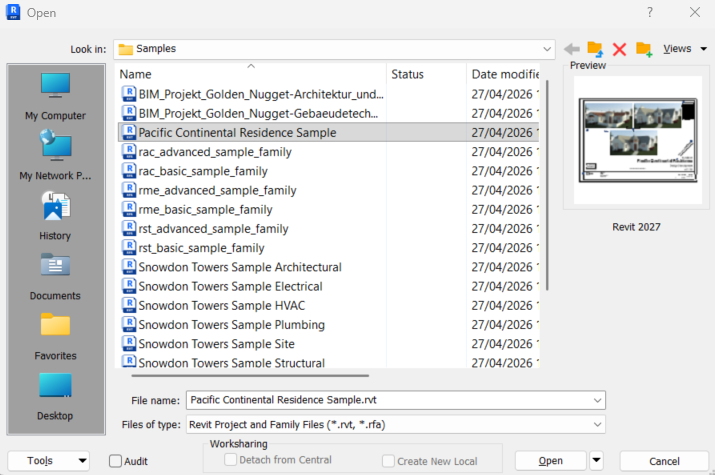This screenshot has width=715, height=475.
Task: Select Snowdon Towers Sample Electrical file name
Action: pos(230,286)
